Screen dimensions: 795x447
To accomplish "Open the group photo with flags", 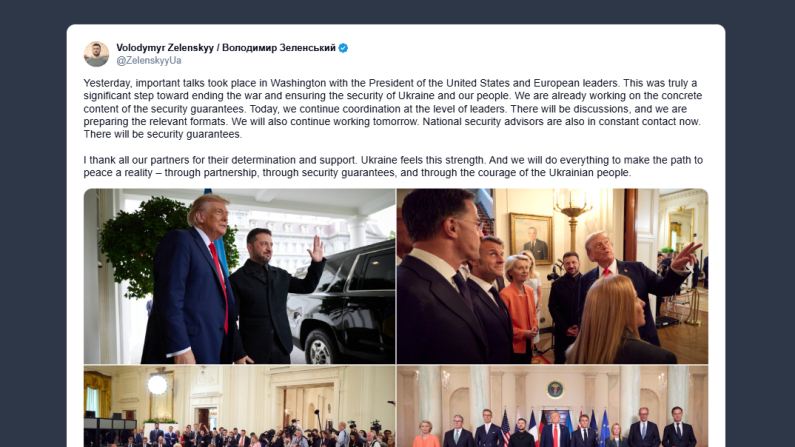I will [x=552, y=406].
